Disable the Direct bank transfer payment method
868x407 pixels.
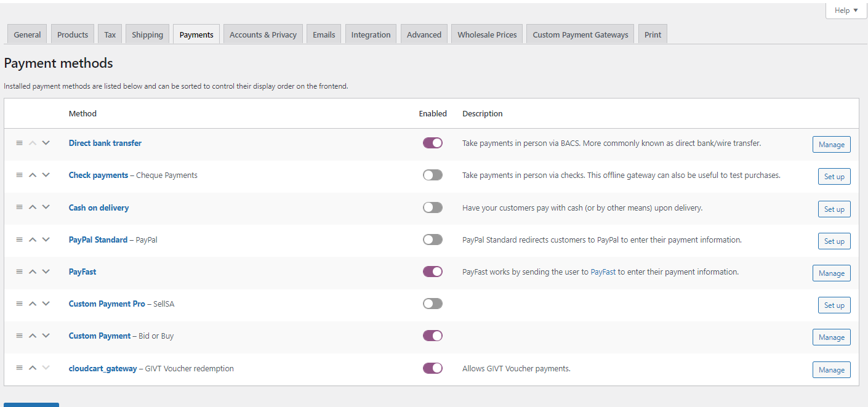tap(433, 142)
